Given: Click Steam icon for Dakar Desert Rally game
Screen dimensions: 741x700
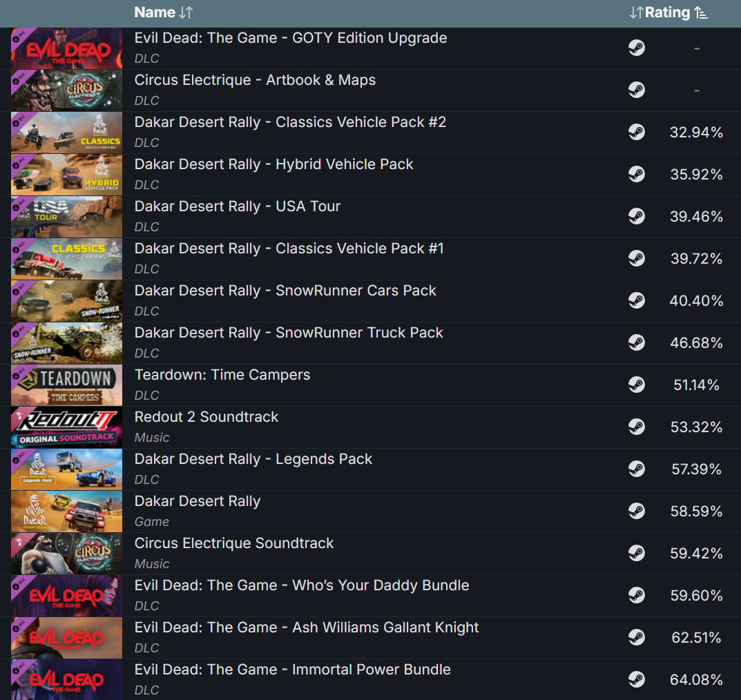Looking at the screenshot, I should click(x=637, y=511).
